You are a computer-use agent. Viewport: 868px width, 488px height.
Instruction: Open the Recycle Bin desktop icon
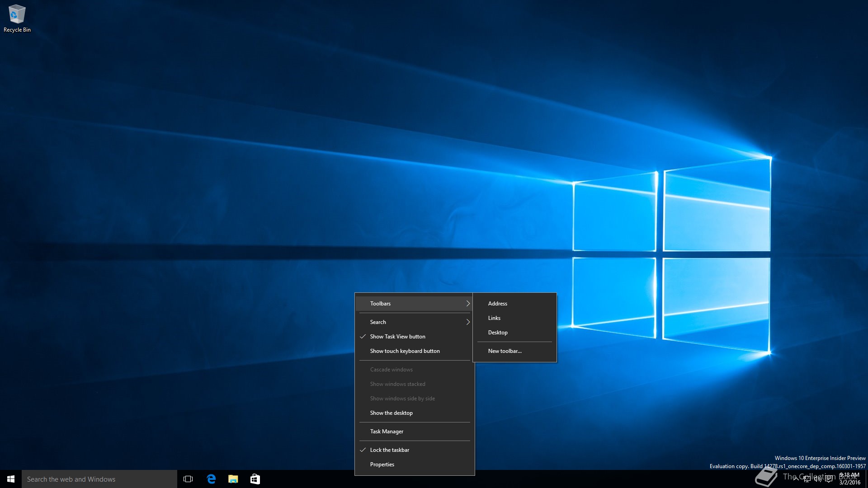[17, 18]
